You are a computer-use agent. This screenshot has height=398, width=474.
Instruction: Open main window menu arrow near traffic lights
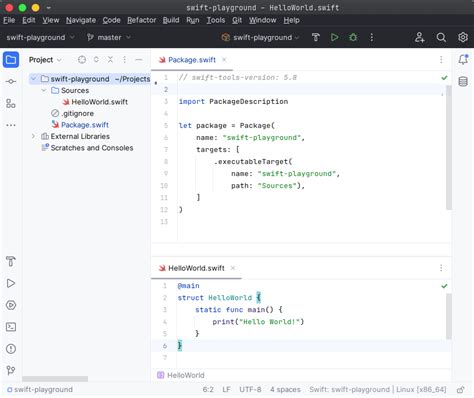[x=49, y=7]
